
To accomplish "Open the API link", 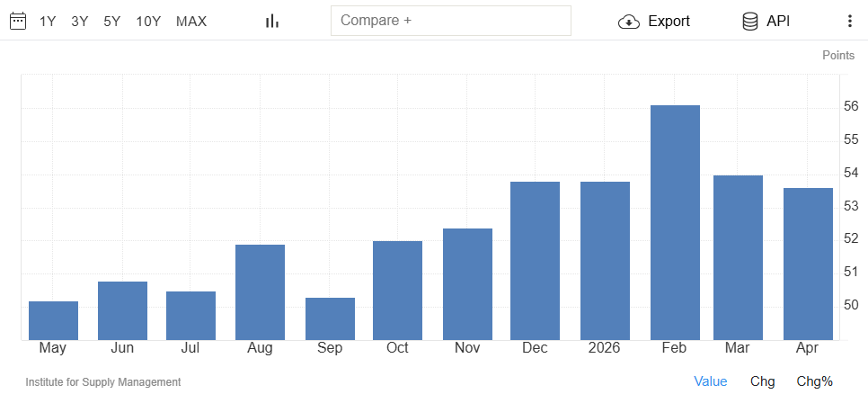I will pos(778,21).
